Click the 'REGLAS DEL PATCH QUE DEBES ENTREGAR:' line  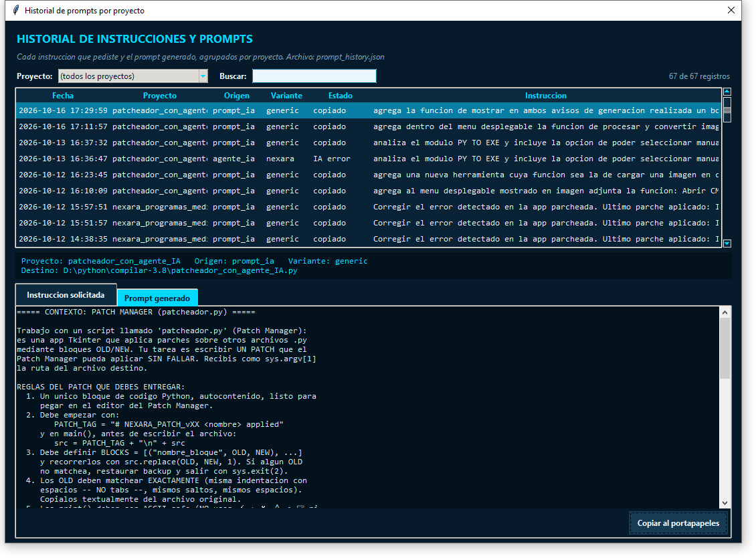[101, 387]
